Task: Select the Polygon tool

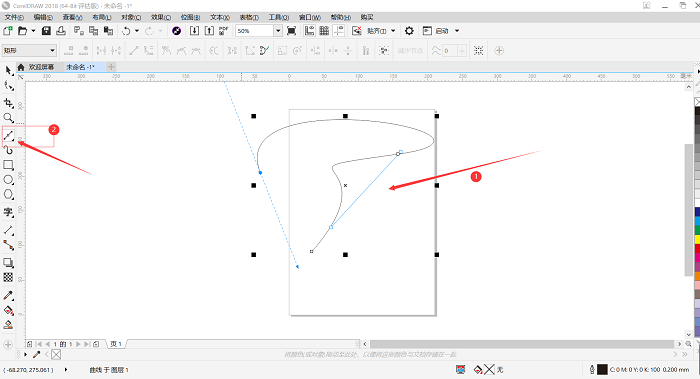Action: pyautogui.click(x=8, y=195)
